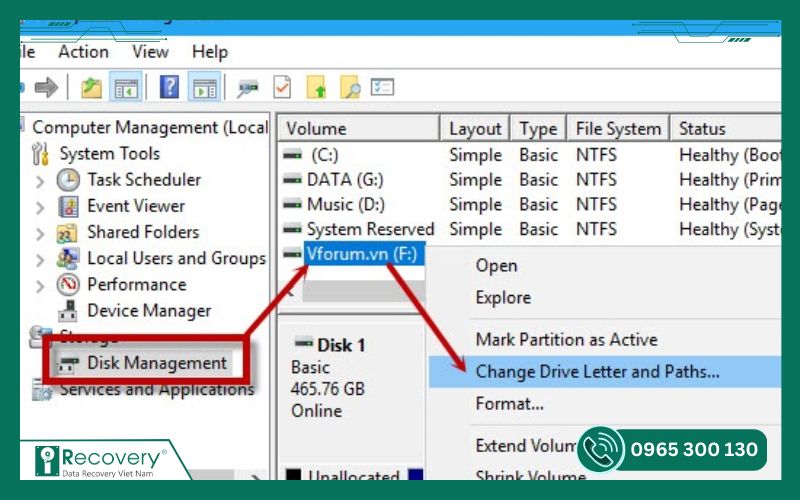Click the Disk 1 label in graphical view
The image size is (800, 500).
point(341,345)
